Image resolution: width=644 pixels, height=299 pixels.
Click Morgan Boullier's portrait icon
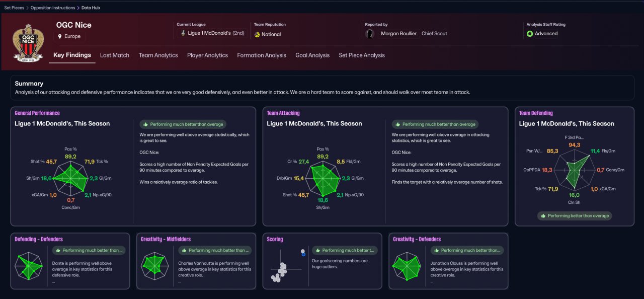[370, 34]
